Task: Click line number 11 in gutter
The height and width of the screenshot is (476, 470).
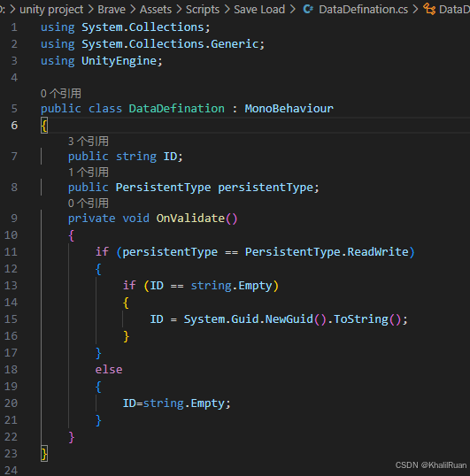Action: point(11,252)
